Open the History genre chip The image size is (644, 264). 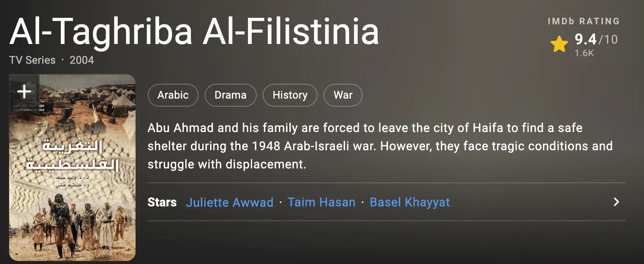point(290,95)
